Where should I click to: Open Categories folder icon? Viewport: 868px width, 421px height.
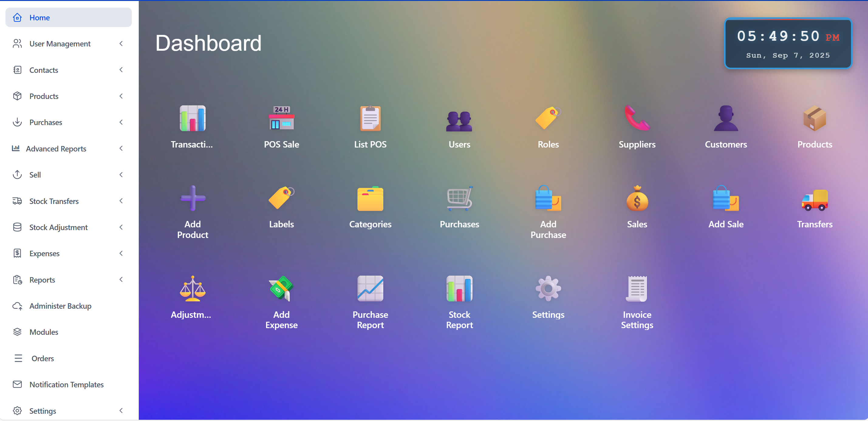(x=370, y=199)
